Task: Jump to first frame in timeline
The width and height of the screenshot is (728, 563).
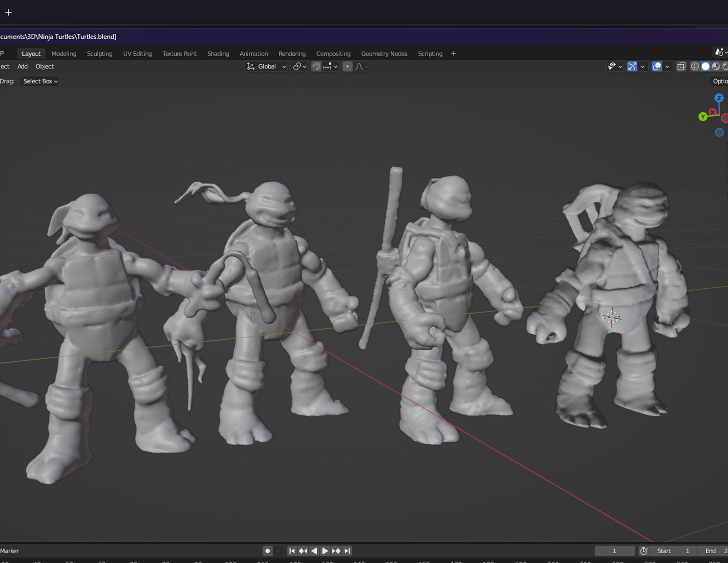Action: point(292,551)
